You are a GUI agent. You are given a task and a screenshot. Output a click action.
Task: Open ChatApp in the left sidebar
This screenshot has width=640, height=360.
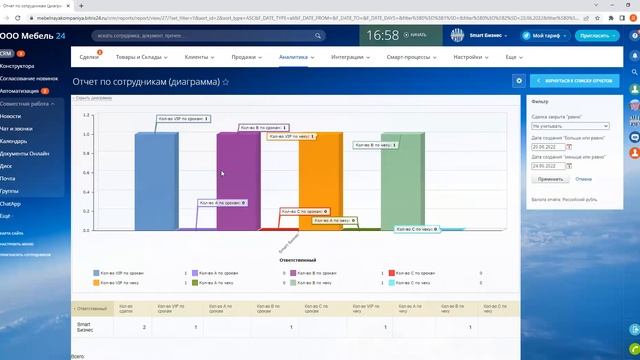point(10,204)
